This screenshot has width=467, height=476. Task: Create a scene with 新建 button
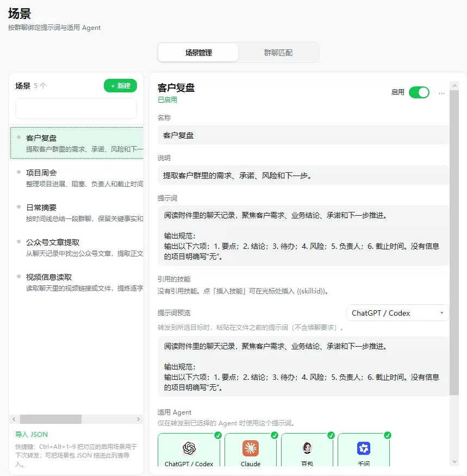[120, 86]
